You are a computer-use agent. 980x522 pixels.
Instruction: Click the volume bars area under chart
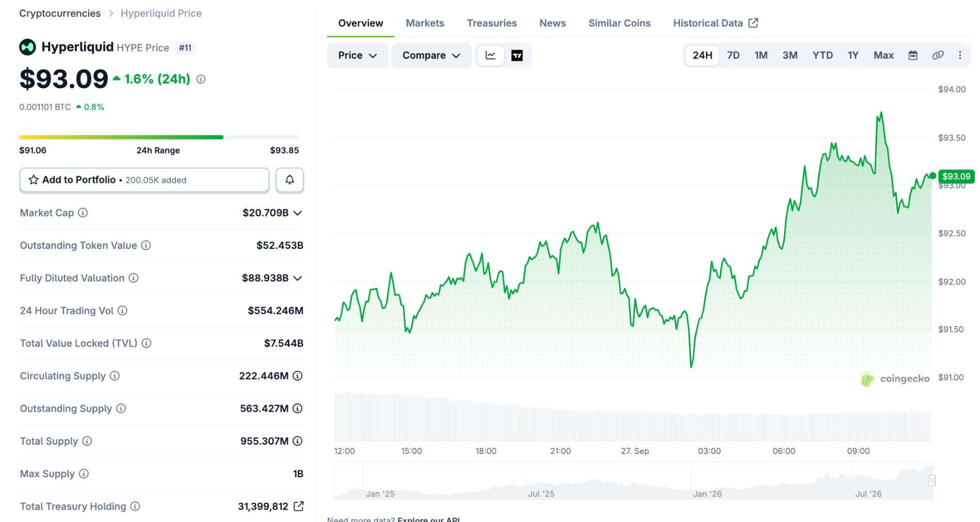[633, 417]
